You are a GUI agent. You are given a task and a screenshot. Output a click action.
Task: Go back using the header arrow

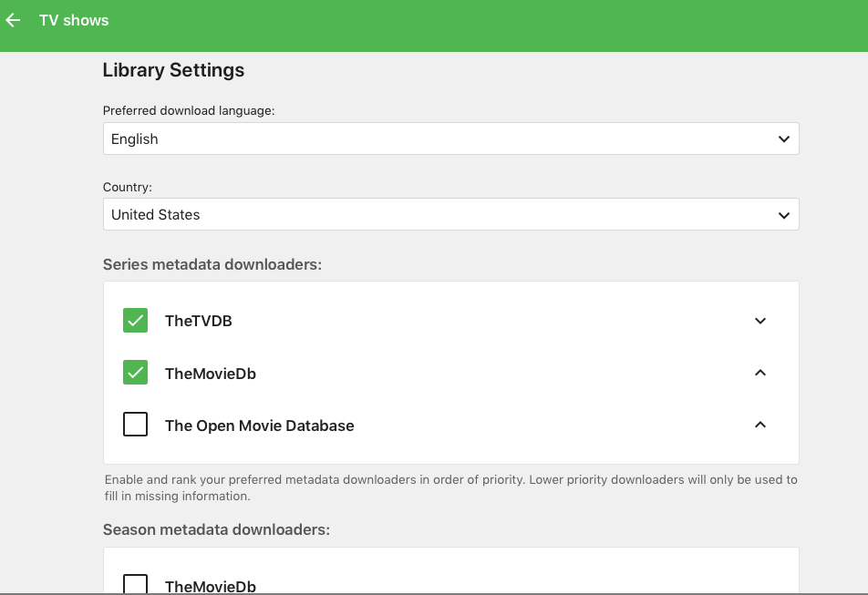[14, 20]
